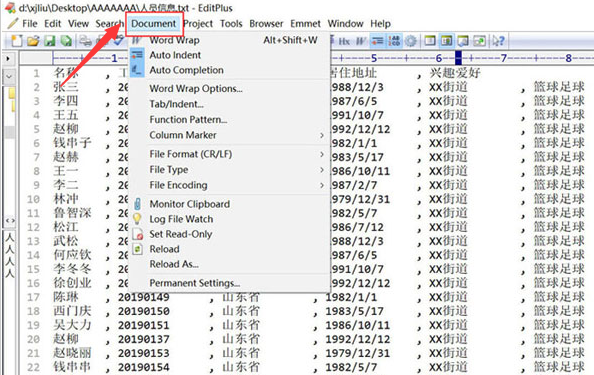Click line number 22 in the gutter

(33, 367)
